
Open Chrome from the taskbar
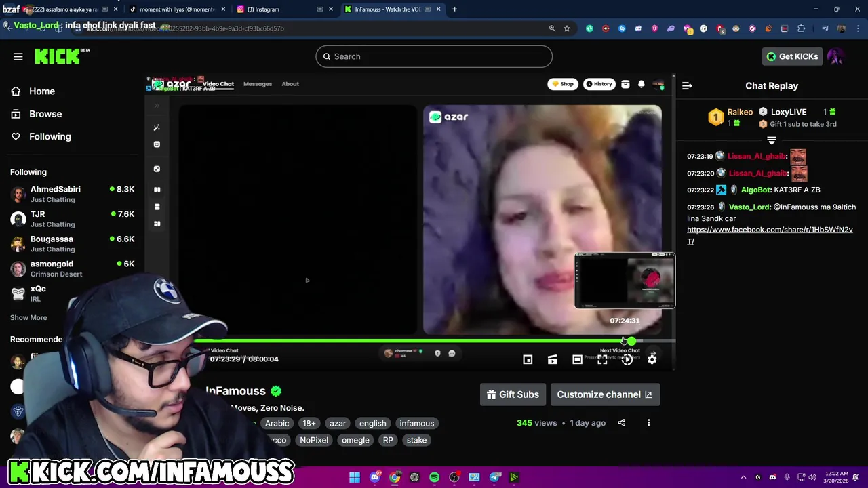point(395,477)
